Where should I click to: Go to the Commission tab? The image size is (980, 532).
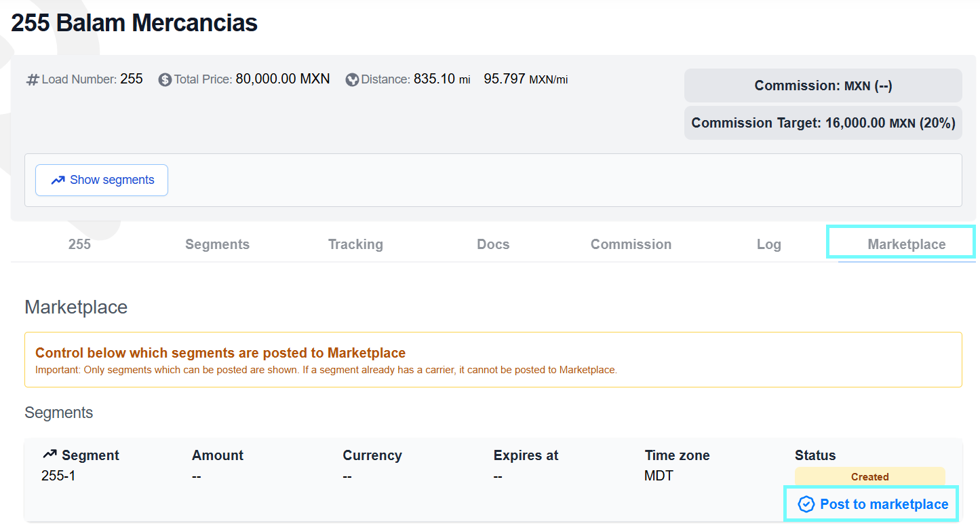(631, 244)
